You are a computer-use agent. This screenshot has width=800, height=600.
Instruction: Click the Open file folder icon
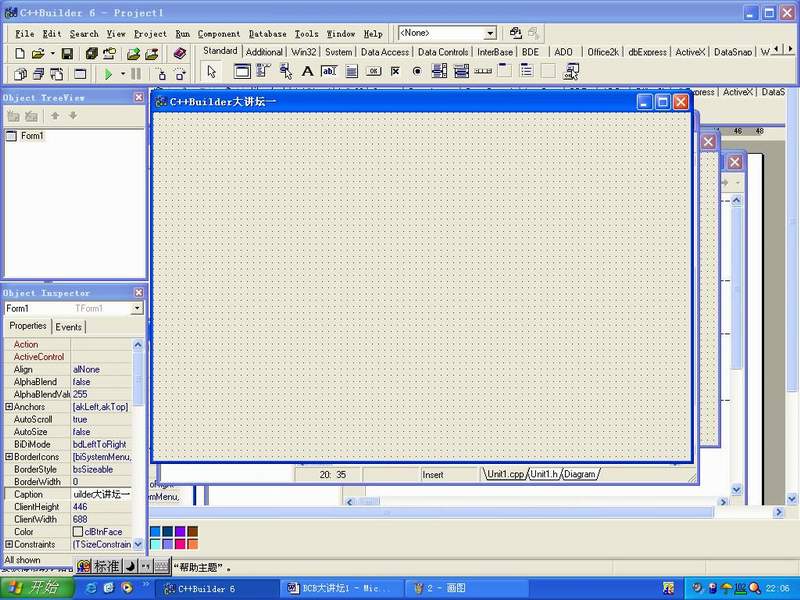point(38,53)
